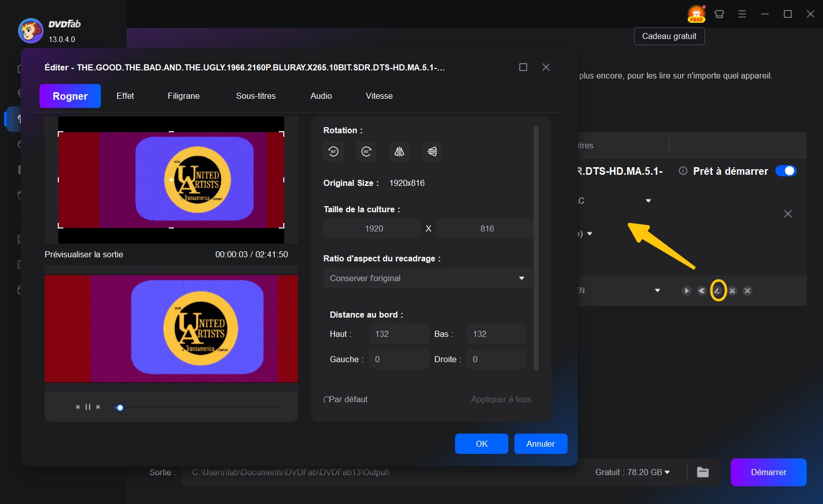Click the crop height field 816
The image size is (823, 504).
(x=484, y=228)
